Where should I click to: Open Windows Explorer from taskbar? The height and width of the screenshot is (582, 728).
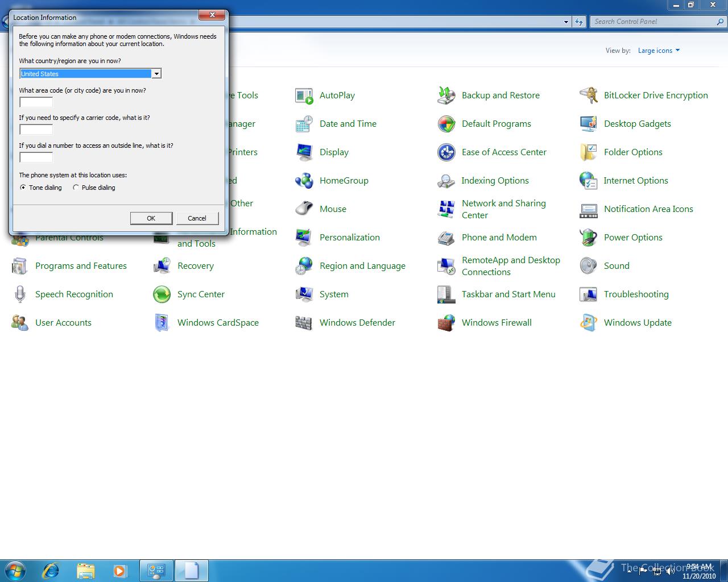pos(85,570)
